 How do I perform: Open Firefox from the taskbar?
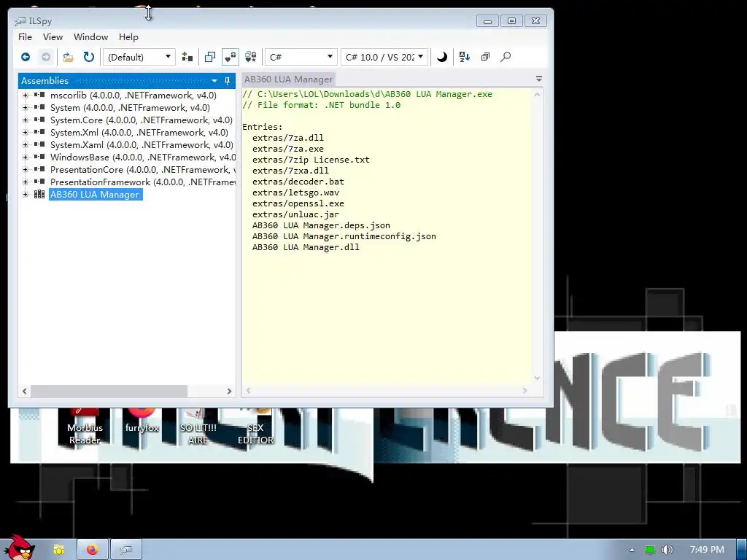pos(92,550)
